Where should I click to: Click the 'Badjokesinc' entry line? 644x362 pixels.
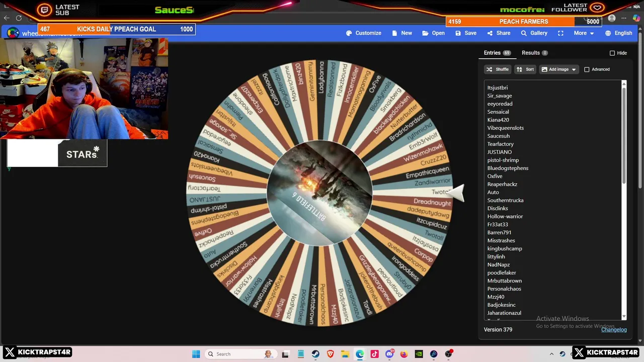pos(501,305)
